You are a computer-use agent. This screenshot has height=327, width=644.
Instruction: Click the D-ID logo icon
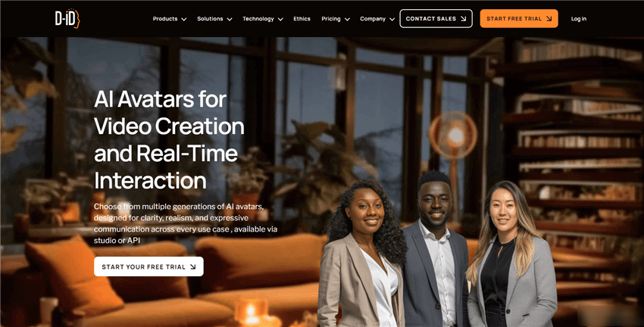[x=67, y=18]
